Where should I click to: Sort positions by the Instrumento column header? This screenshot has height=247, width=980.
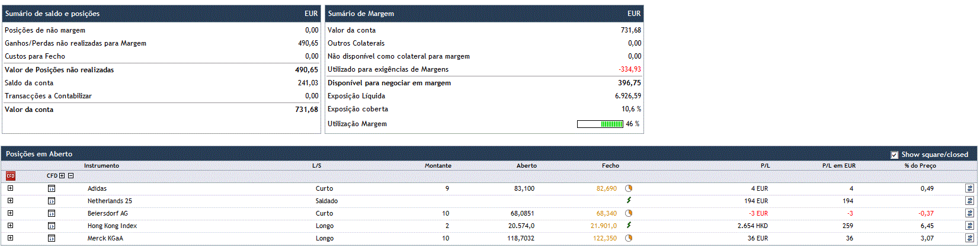[x=101, y=166]
